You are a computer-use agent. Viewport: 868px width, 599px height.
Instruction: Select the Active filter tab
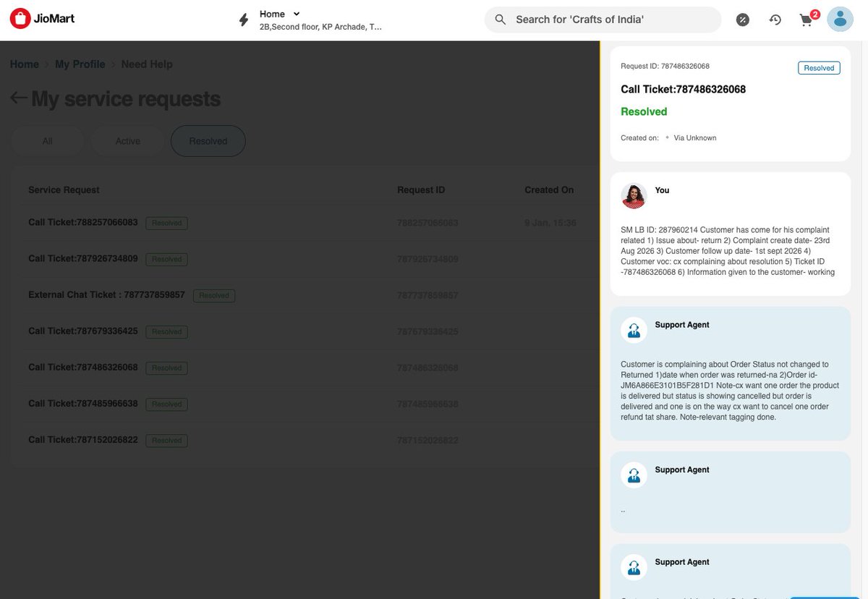(x=128, y=141)
